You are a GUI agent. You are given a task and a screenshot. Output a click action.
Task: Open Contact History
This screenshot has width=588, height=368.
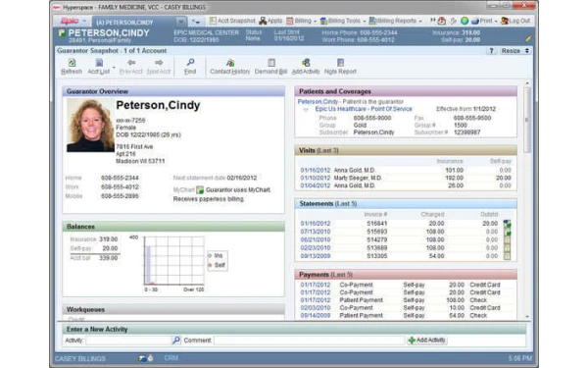pos(230,67)
